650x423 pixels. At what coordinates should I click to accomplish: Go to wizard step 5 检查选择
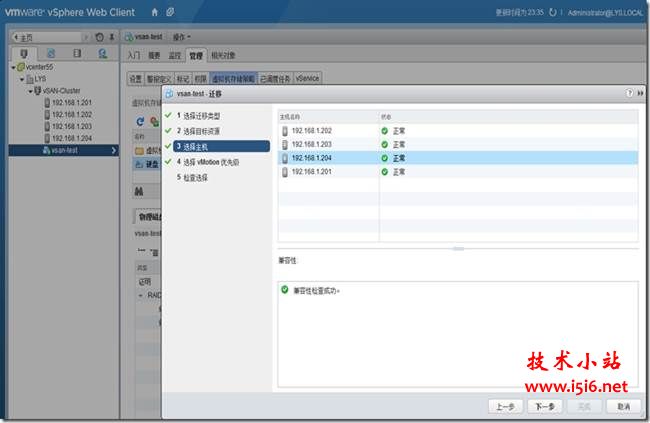pos(192,177)
